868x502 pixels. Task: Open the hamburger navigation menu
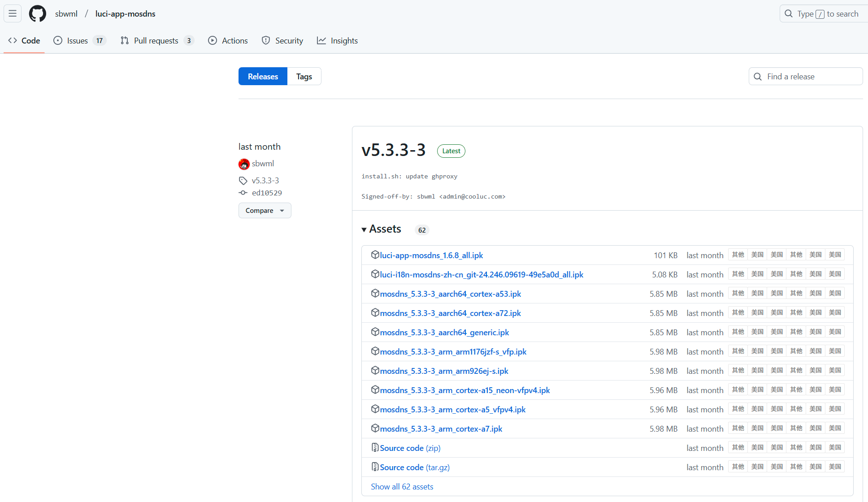click(x=13, y=13)
